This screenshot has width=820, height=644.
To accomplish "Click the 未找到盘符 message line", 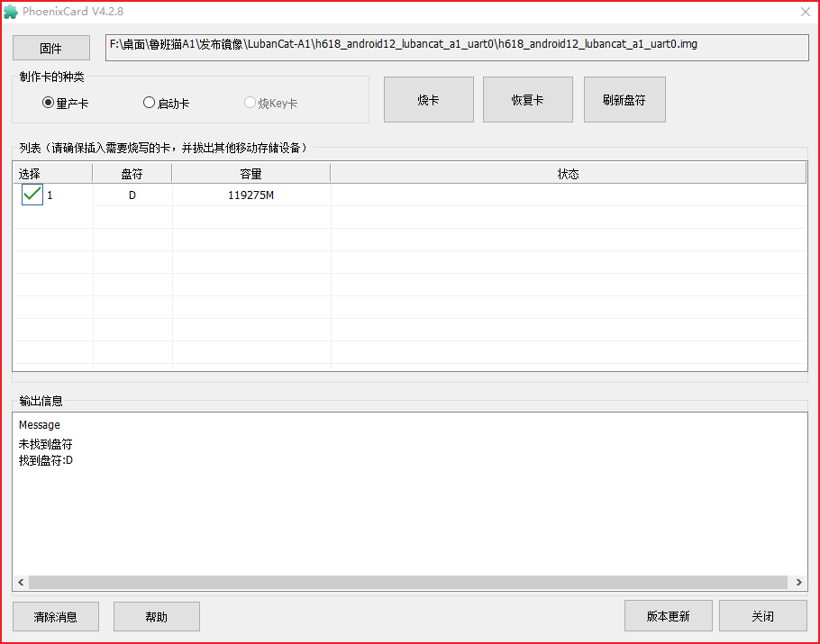I will (x=45, y=444).
